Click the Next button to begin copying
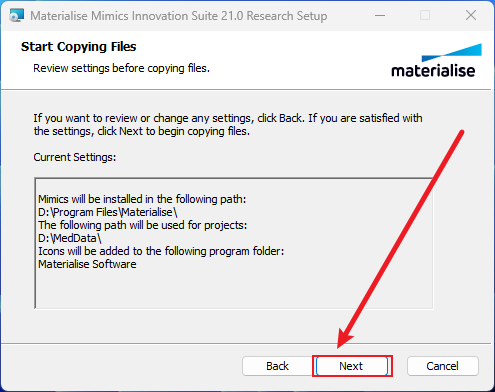 click(x=352, y=366)
